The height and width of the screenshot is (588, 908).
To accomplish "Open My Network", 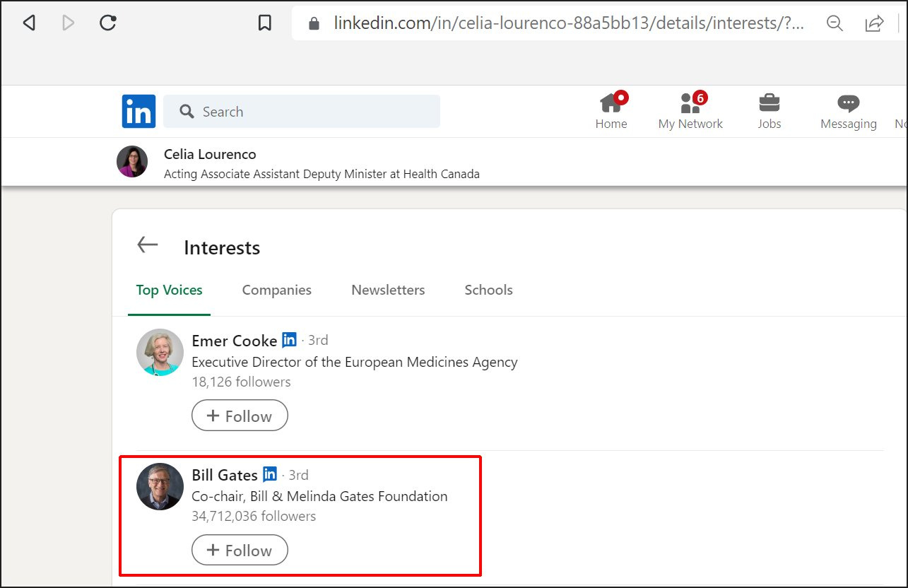I will (690, 112).
